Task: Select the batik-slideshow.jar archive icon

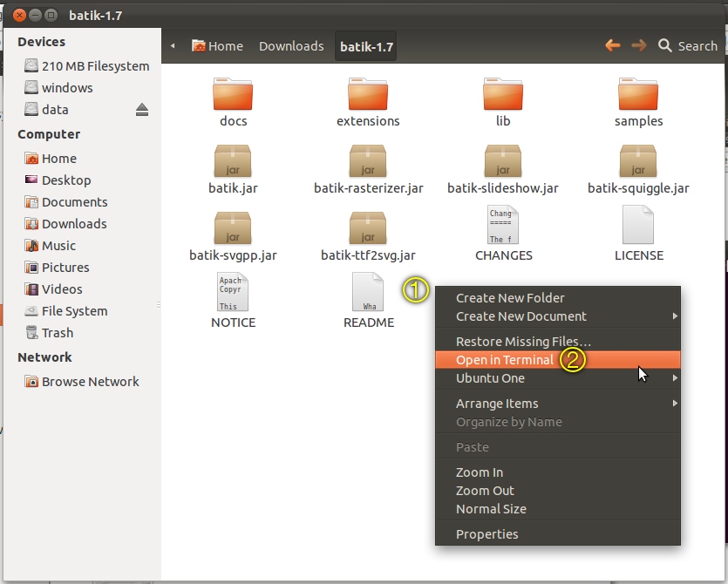Action: click(x=503, y=161)
